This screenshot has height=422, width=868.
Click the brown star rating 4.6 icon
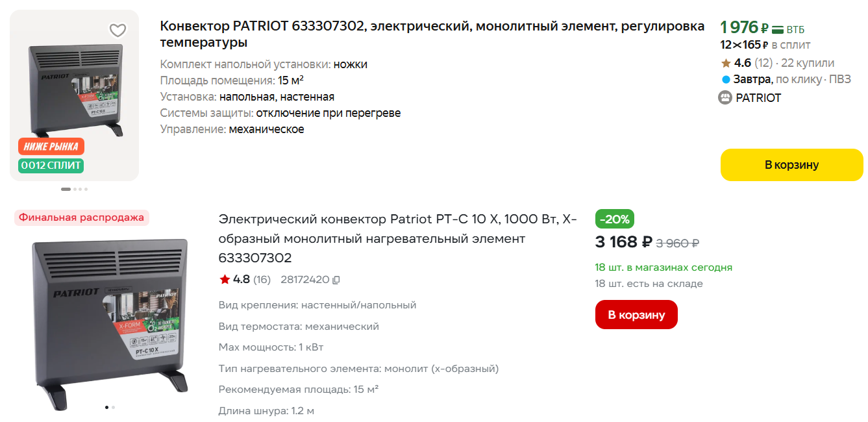pos(726,63)
